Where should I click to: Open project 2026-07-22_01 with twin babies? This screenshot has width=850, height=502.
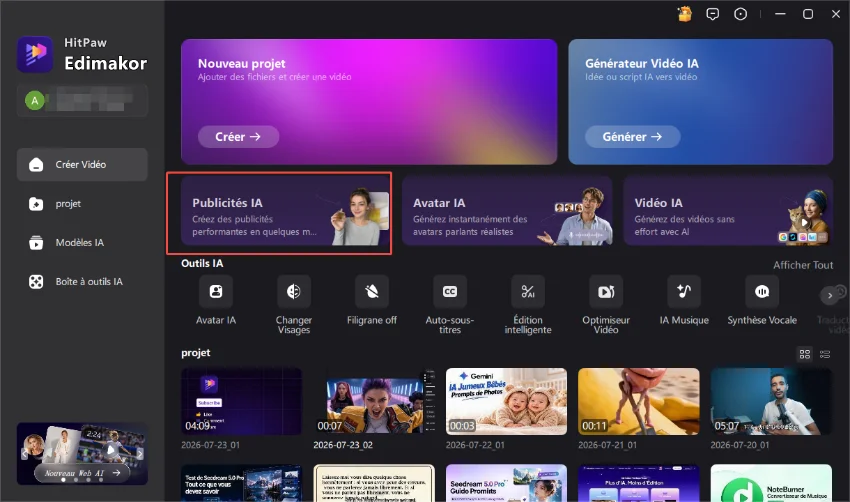(506, 401)
